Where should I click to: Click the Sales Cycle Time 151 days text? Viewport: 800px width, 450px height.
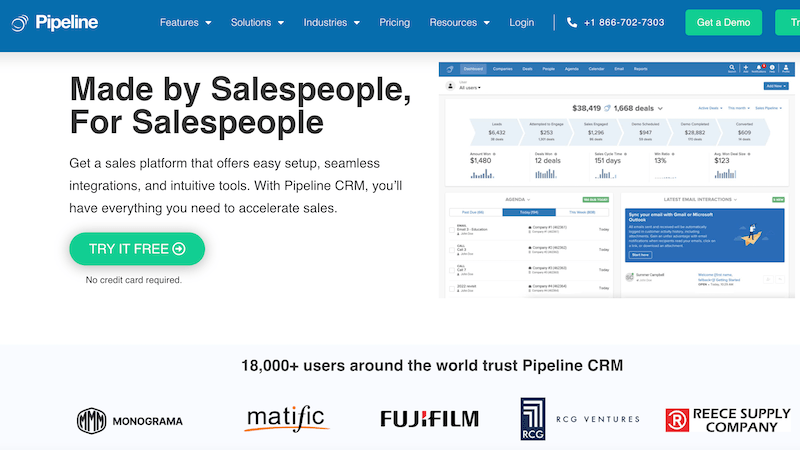pyautogui.click(x=608, y=161)
